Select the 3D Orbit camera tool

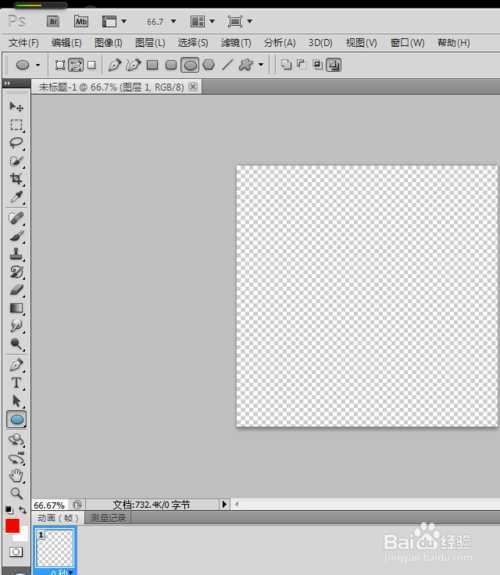coord(16,458)
